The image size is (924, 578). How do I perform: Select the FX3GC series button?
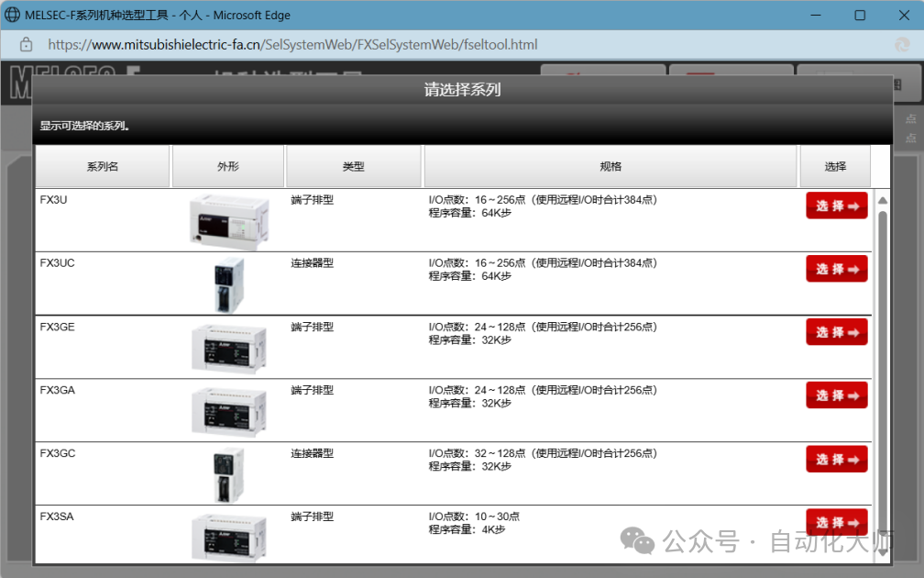837,459
